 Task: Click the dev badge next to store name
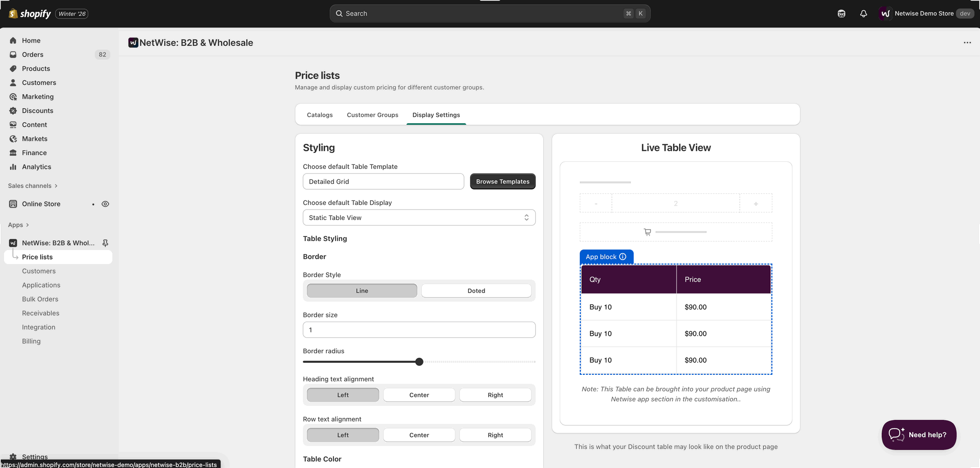[965, 14]
